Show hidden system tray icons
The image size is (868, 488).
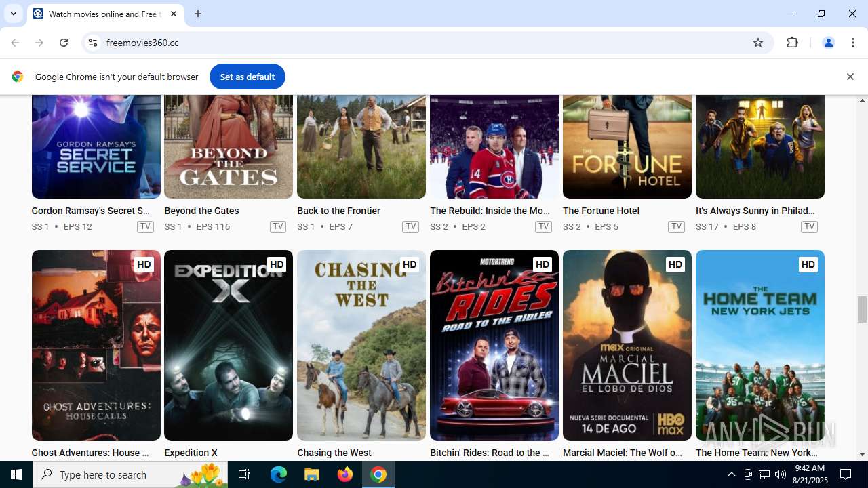(731, 474)
